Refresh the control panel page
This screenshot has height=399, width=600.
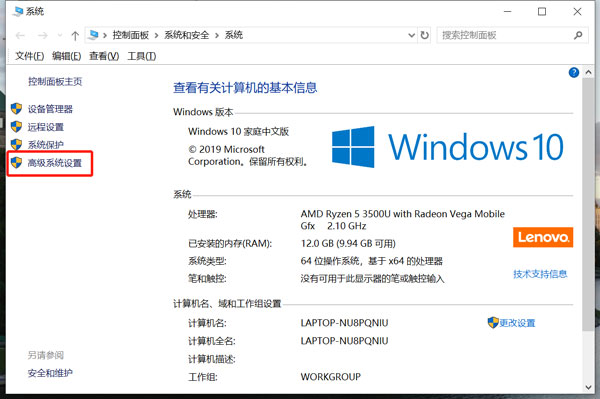pyautogui.click(x=424, y=35)
